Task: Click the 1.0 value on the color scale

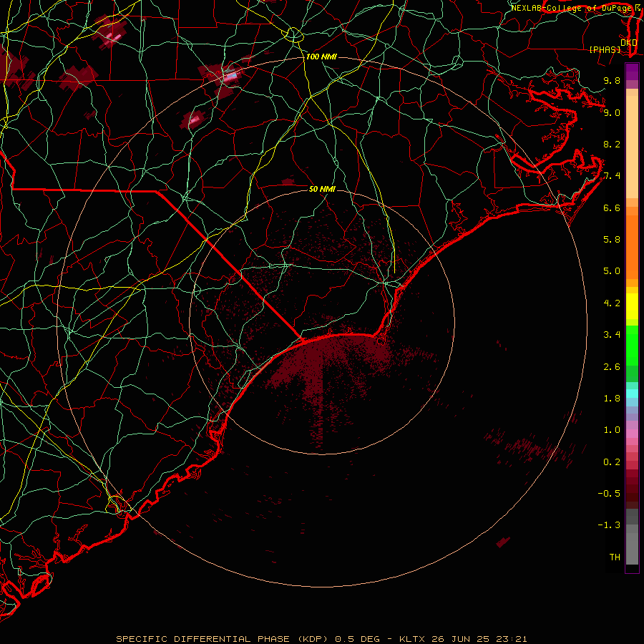Action: (x=612, y=430)
